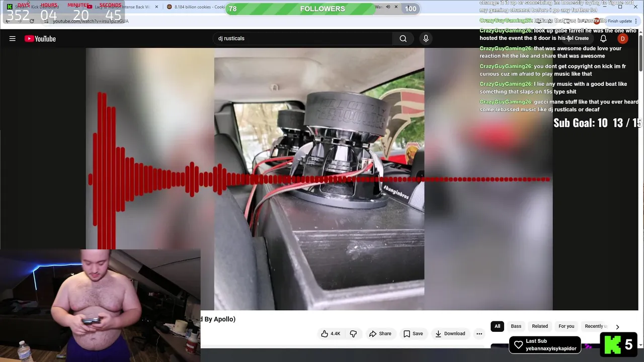Click the Last Sub heart icon
Viewport: 644px width, 362px height.
click(518, 345)
